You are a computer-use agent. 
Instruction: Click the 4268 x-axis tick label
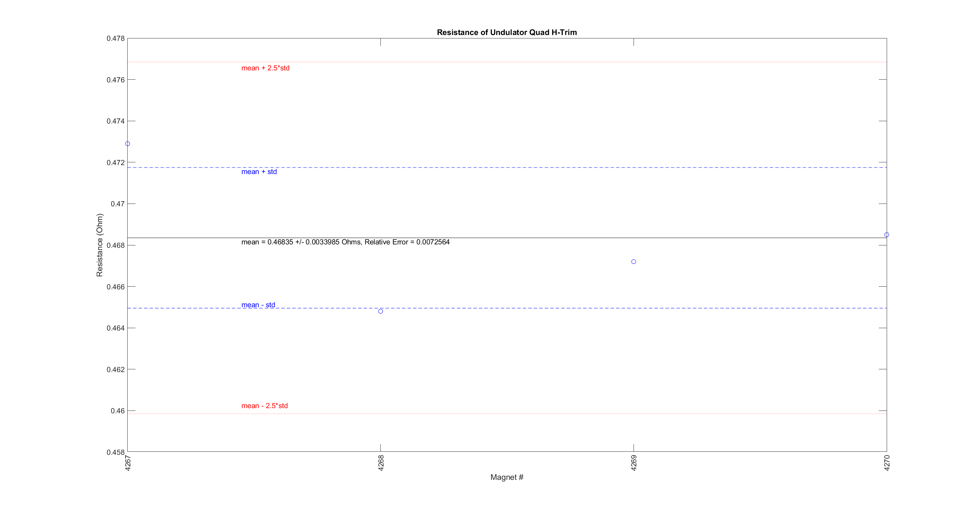381,463
